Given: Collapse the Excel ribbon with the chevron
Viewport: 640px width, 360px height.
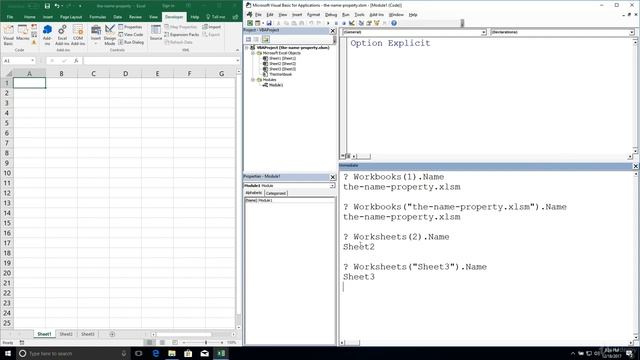Looking at the screenshot, I should pos(237,50).
